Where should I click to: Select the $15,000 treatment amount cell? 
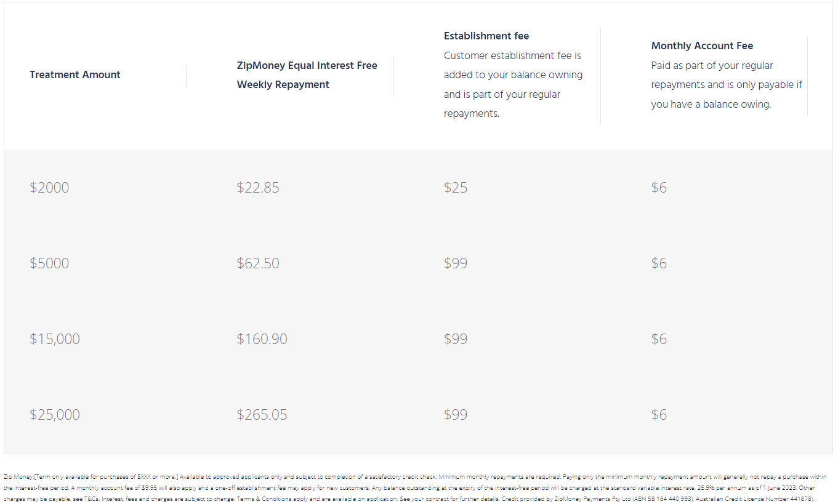pyautogui.click(x=55, y=339)
